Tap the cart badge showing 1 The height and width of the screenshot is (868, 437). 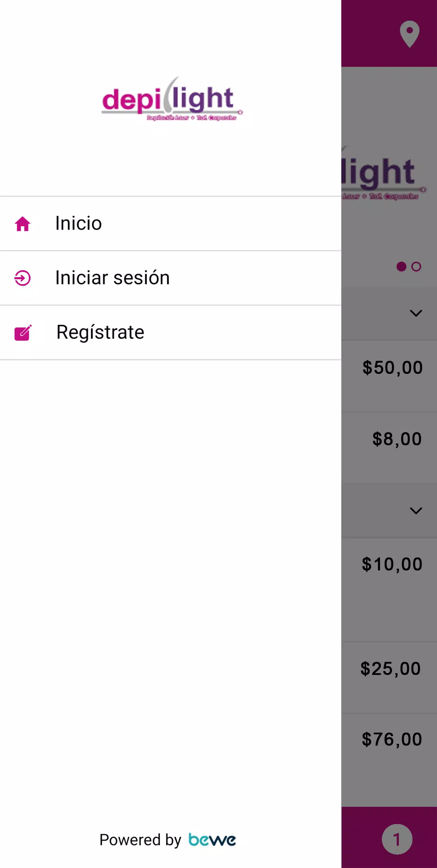397,839
